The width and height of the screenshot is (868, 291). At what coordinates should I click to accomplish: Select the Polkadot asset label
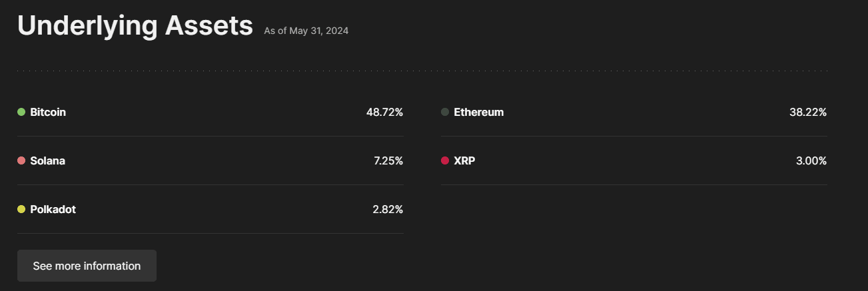(53, 209)
